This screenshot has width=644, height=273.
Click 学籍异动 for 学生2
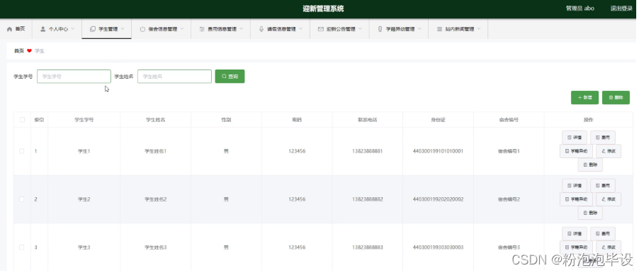click(576, 199)
